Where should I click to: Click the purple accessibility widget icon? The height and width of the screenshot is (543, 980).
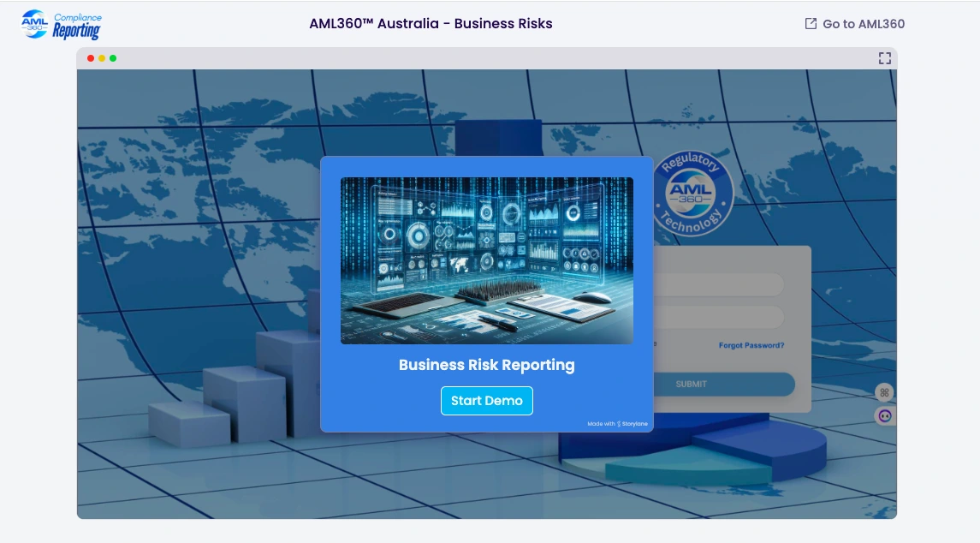click(x=885, y=415)
